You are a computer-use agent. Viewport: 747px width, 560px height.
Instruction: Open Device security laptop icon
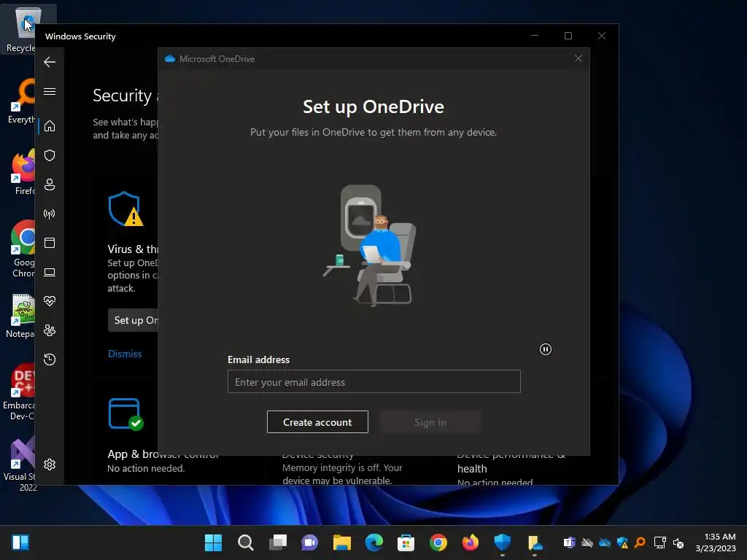(50, 272)
